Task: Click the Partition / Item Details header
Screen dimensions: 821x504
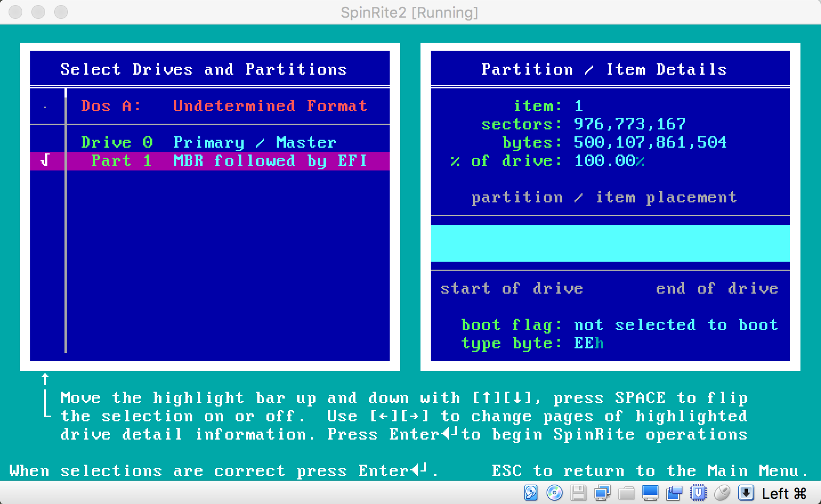Action: tap(604, 70)
